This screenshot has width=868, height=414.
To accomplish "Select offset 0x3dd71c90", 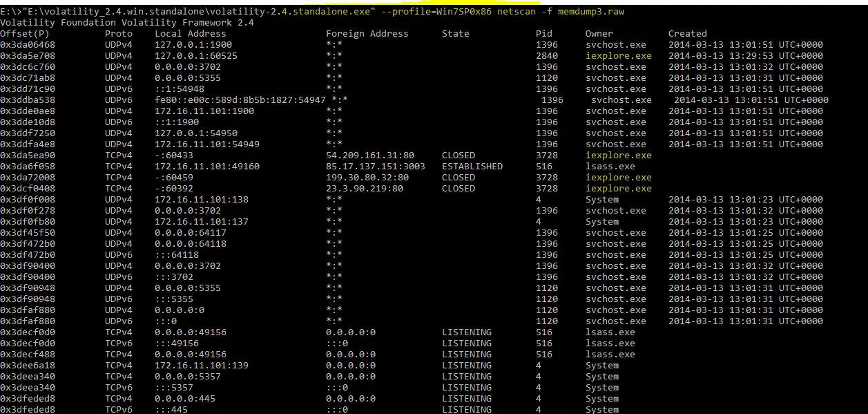I will point(28,88).
